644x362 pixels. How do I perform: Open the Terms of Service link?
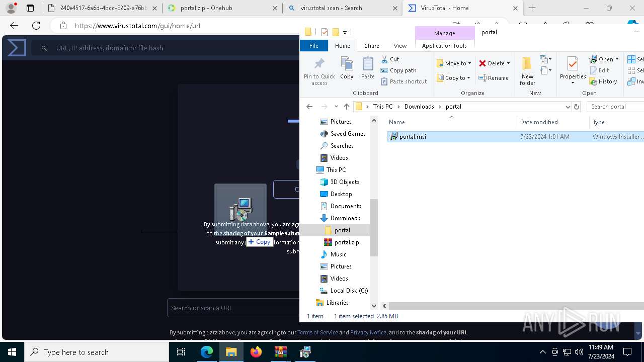coord(317,332)
